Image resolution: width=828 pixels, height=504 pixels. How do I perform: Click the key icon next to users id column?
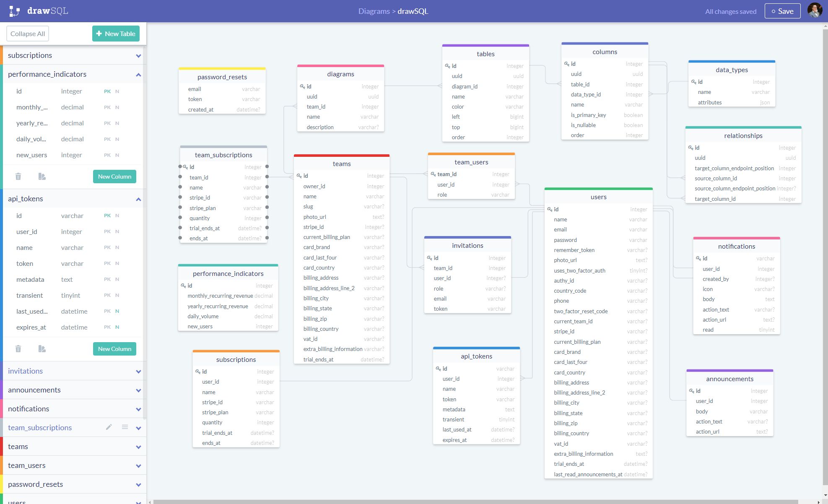(550, 209)
